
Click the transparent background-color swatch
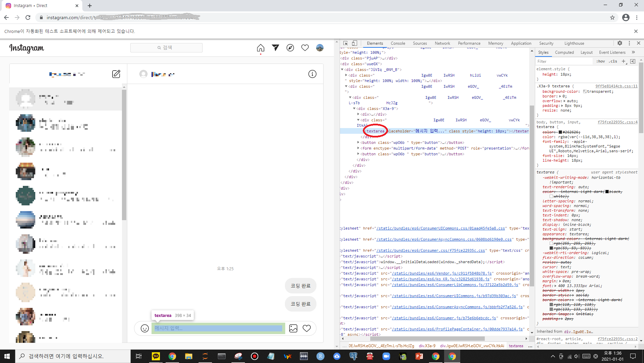click(x=585, y=91)
